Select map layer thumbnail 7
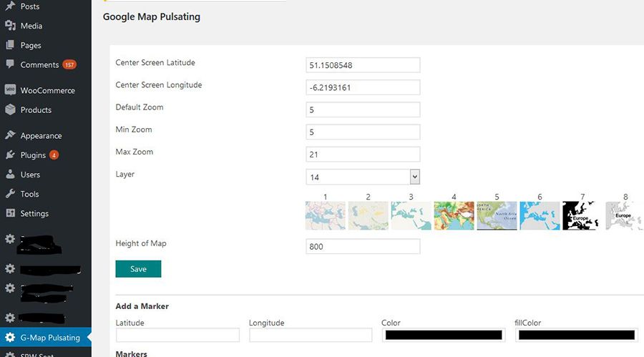 [x=582, y=215]
